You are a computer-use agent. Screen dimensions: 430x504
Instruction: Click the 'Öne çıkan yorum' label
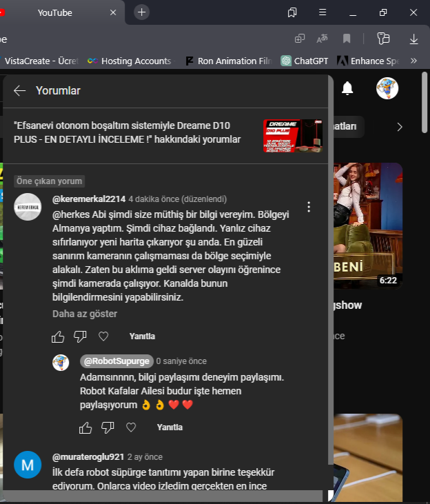click(x=49, y=181)
